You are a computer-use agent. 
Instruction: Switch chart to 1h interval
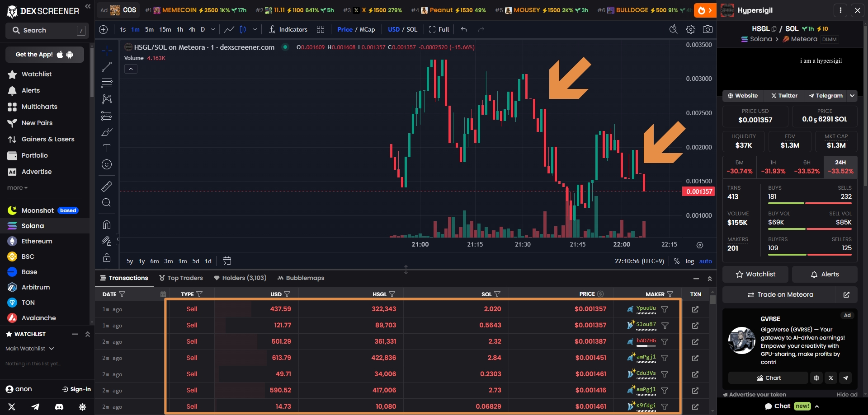(180, 29)
